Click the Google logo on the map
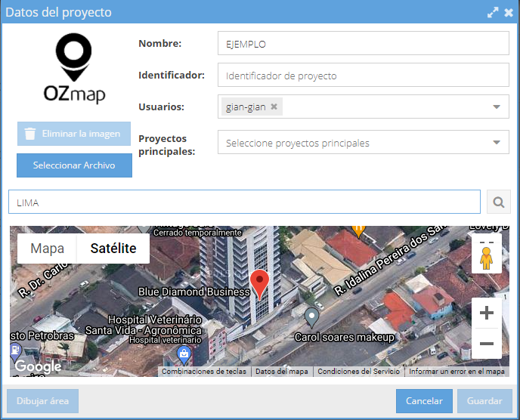The height and width of the screenshot is (420, 520). pyautogui.click(x=38, y=366)
